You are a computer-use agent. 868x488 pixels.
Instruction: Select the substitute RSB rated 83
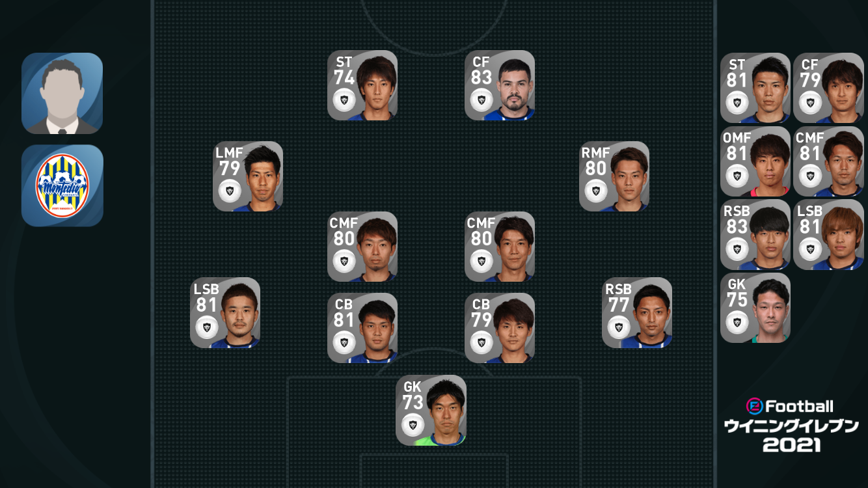(755, 235)
